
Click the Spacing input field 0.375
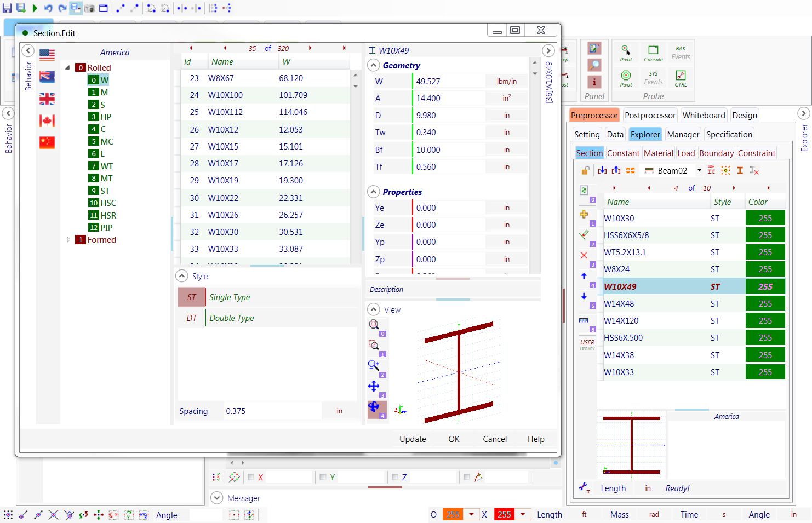click(x=272, y=411)
